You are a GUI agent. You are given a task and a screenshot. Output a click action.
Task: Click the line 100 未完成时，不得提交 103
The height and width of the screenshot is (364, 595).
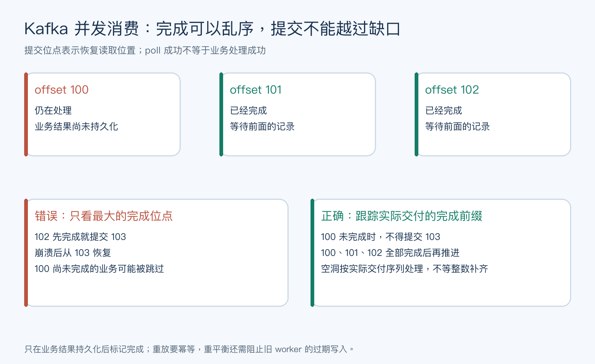coord(380,237)
